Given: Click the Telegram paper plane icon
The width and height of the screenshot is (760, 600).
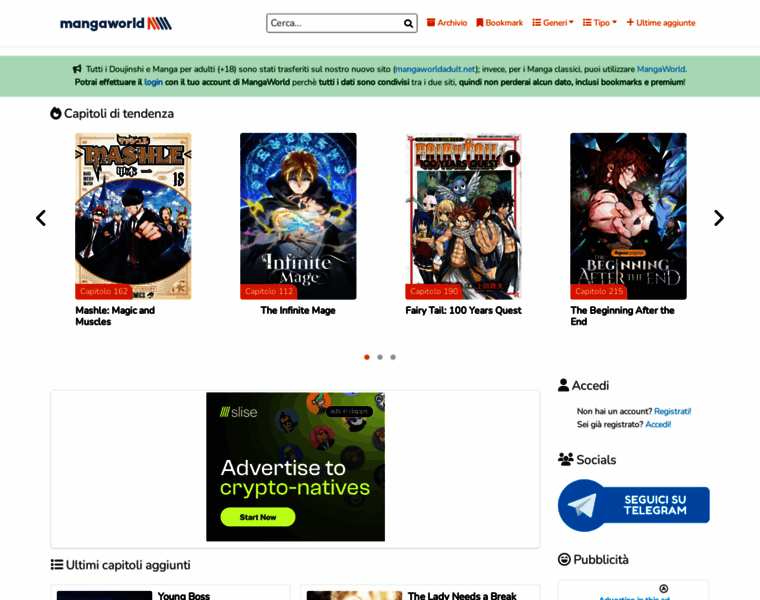Looking at the screenshot, I should pyautogui.click(x=582, y=505).
